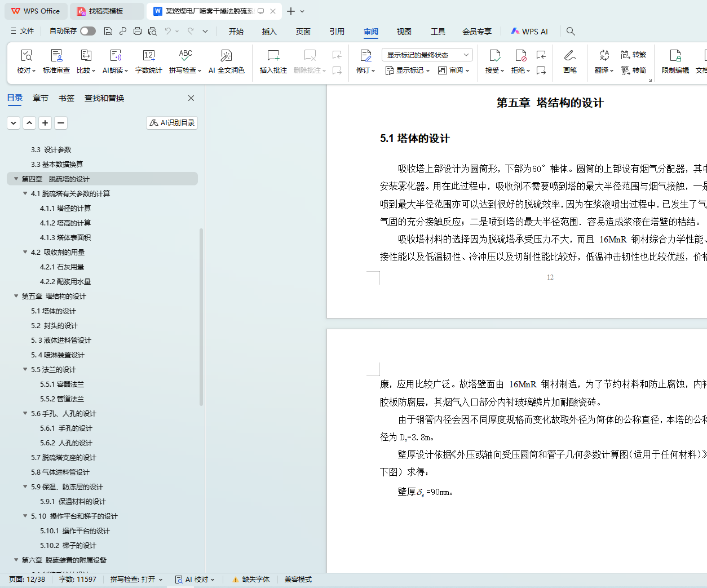The width and height of the screenshot is (707, 588).
Task: Click the search magnifier in menu bar
Action: tap(571, 31)
